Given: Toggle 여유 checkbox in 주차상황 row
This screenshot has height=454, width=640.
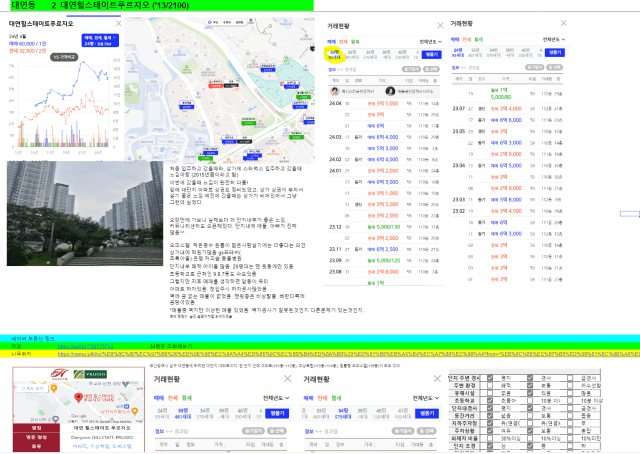Looking at the screenshot, I should click(x=490, y=431).
